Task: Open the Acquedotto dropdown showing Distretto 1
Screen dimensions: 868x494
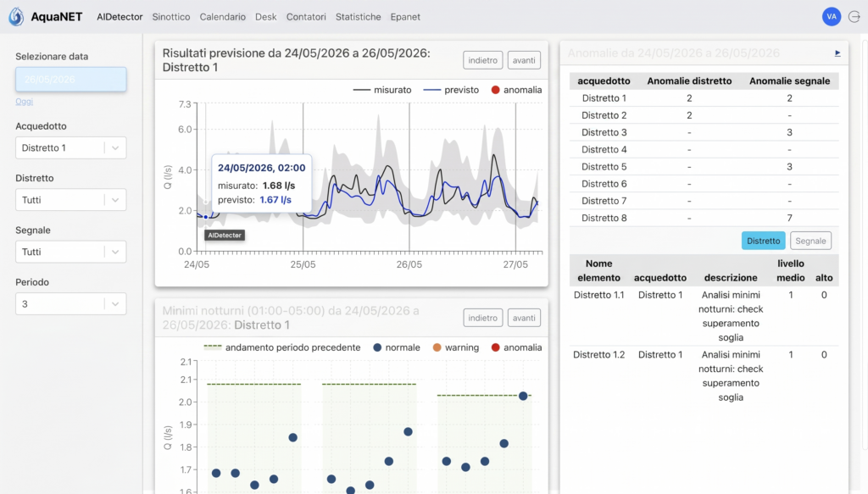Action: (71, 147)
